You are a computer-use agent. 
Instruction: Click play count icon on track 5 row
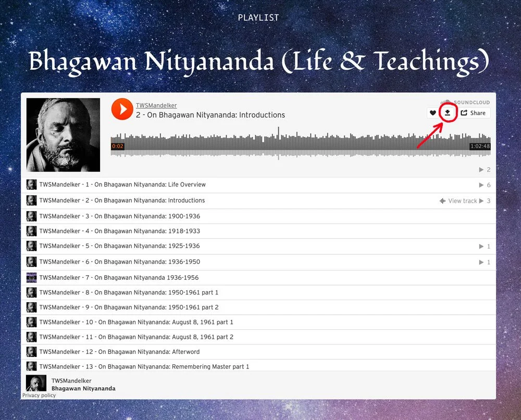coord(481,246)
